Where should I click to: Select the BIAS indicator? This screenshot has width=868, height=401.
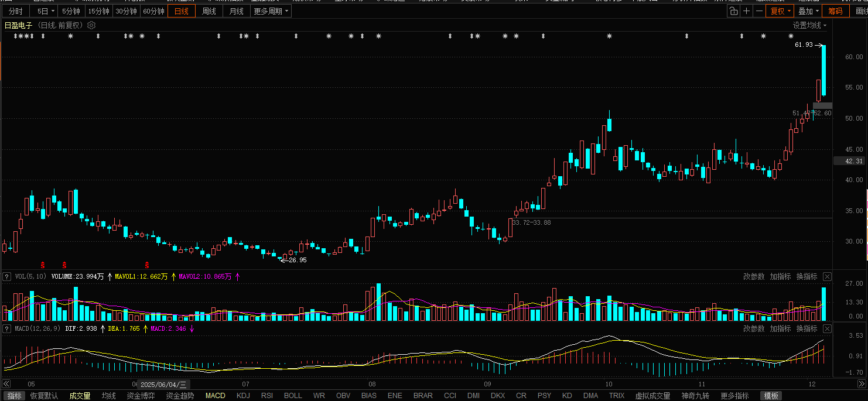369,396
